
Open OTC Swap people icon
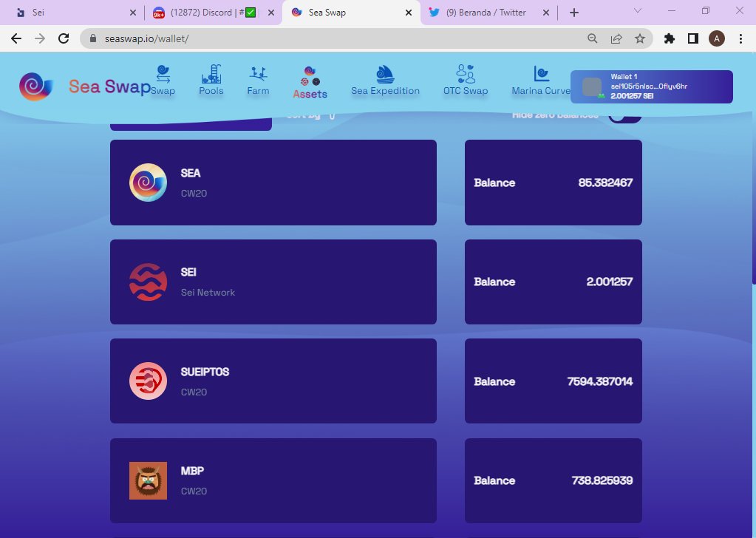point(466,74)
